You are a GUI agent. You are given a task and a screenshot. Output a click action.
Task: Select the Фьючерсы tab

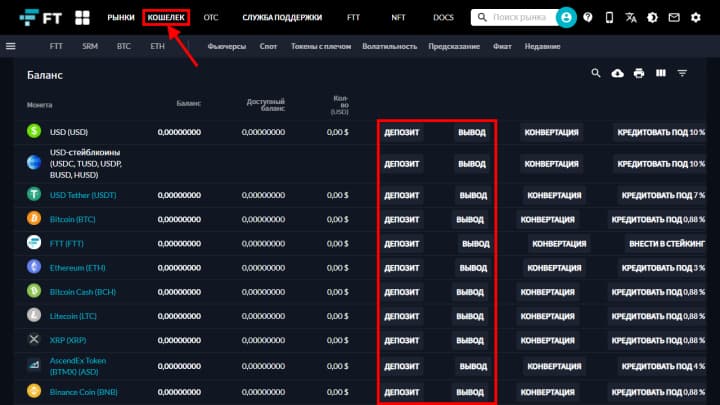pos(227,46)
